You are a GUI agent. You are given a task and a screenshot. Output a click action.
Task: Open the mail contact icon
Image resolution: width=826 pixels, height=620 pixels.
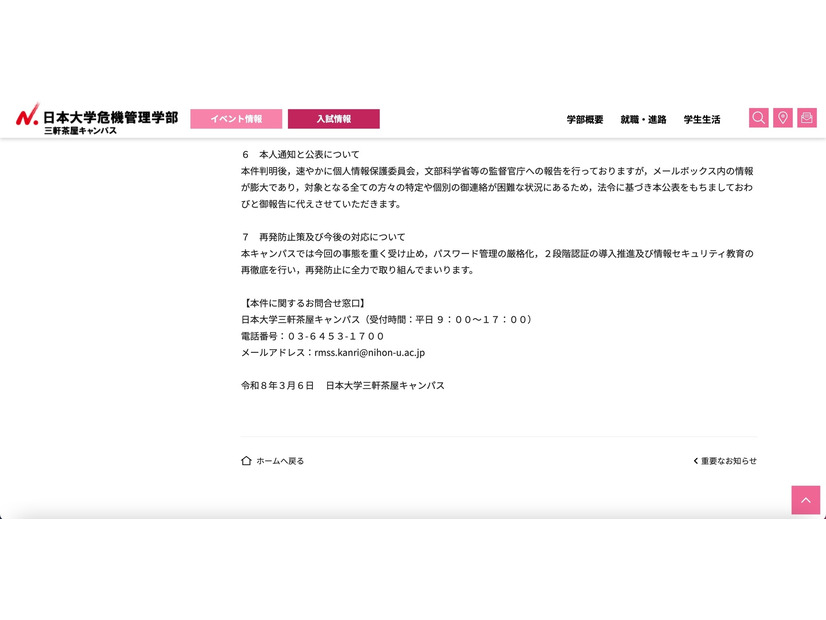click(x=805, y=117)
